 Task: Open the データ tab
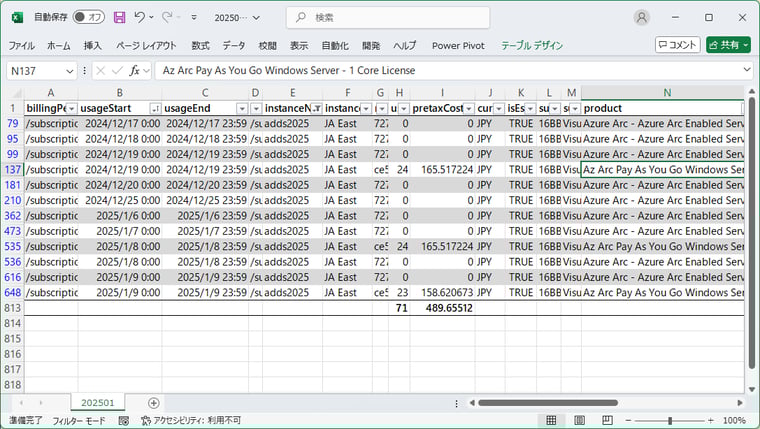click(234, 46)
